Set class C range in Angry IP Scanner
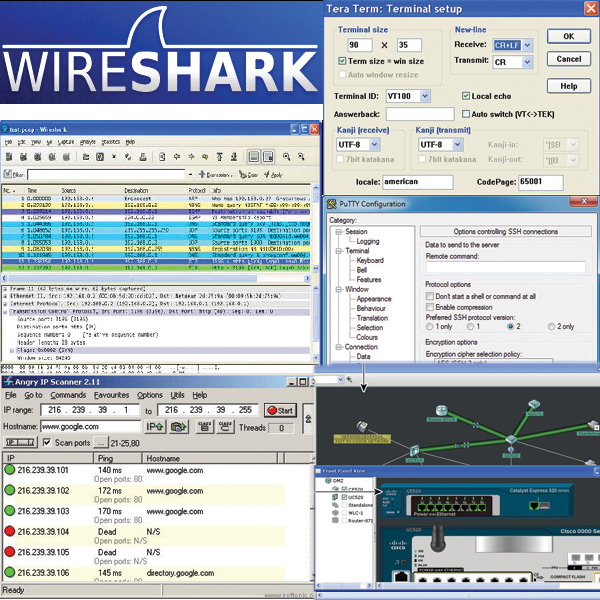 (225, 426)
